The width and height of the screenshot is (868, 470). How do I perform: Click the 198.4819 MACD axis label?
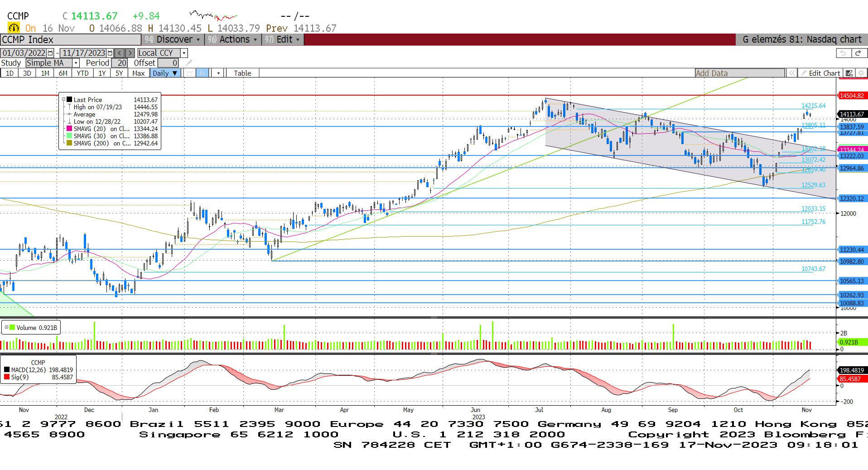click(853, 370)
